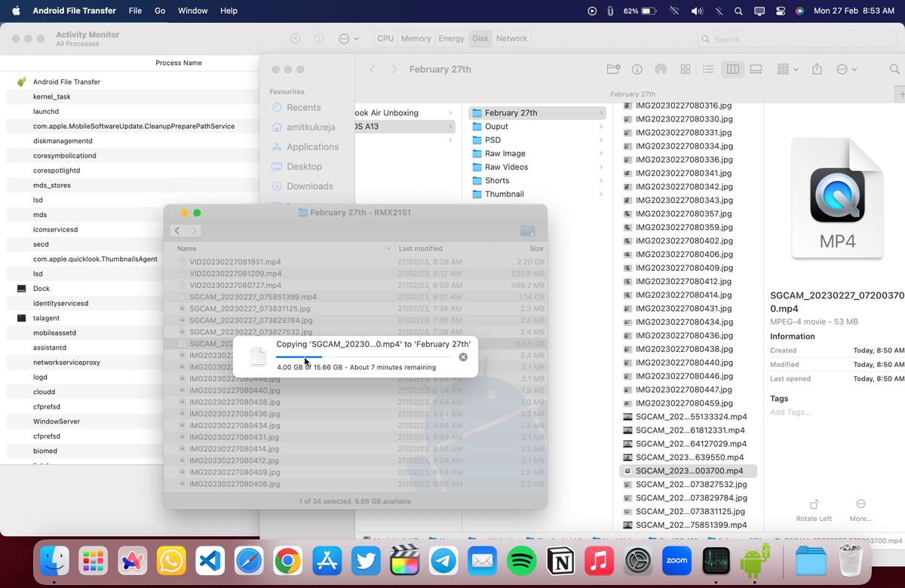
Task: Expand the PSD folder chevron
Action: [601, 140]
